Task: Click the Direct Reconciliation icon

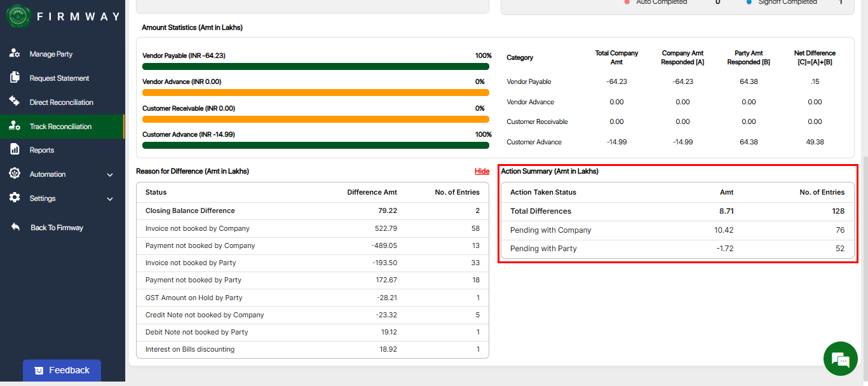Action: (x=15, y=102)
